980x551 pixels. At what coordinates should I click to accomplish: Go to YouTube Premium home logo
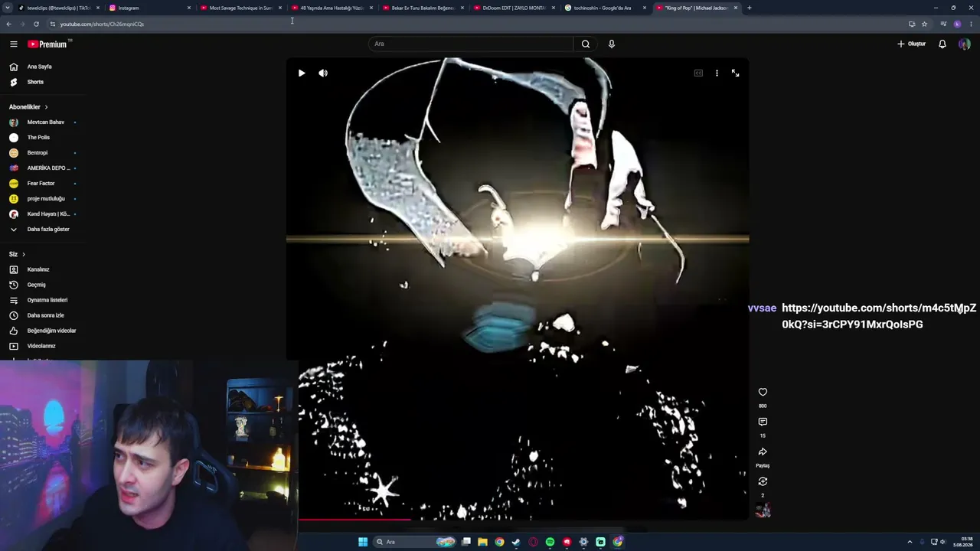[x=47, y=44]
